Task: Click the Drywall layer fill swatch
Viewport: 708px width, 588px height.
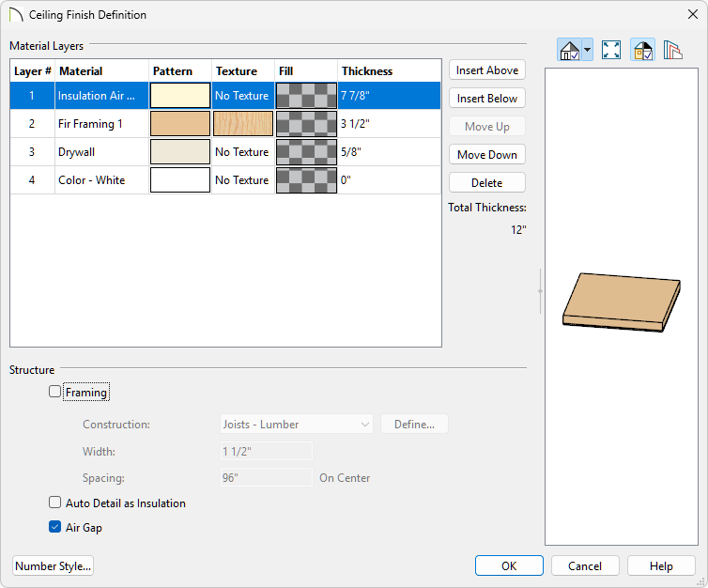Action: click(x=306, y=152)
